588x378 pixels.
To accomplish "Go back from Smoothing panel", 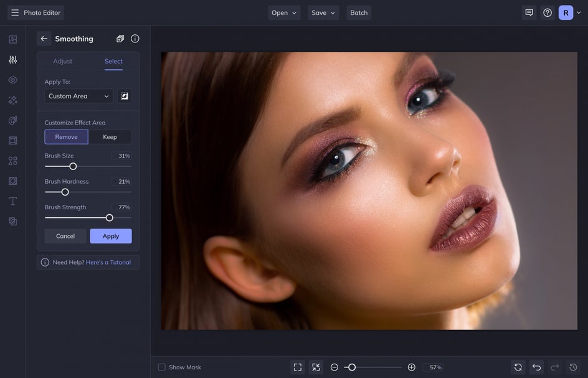I will pyautogui.click(x=44, y=39).
